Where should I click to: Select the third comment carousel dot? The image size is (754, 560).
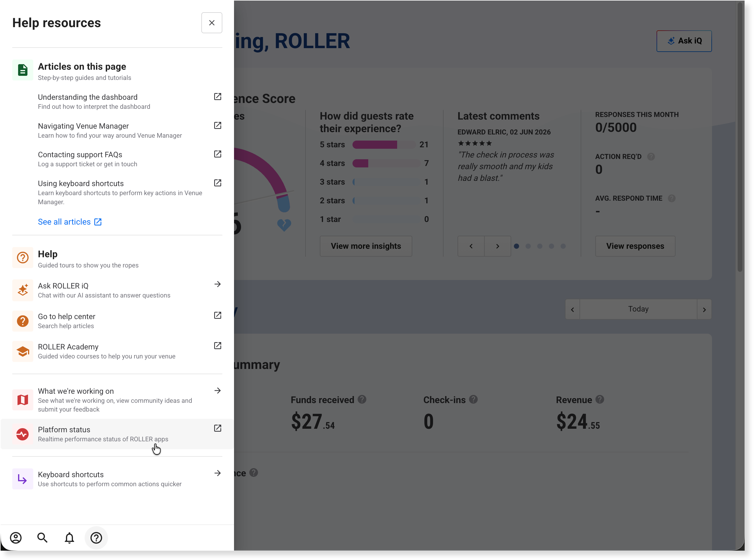click(540, 246)
